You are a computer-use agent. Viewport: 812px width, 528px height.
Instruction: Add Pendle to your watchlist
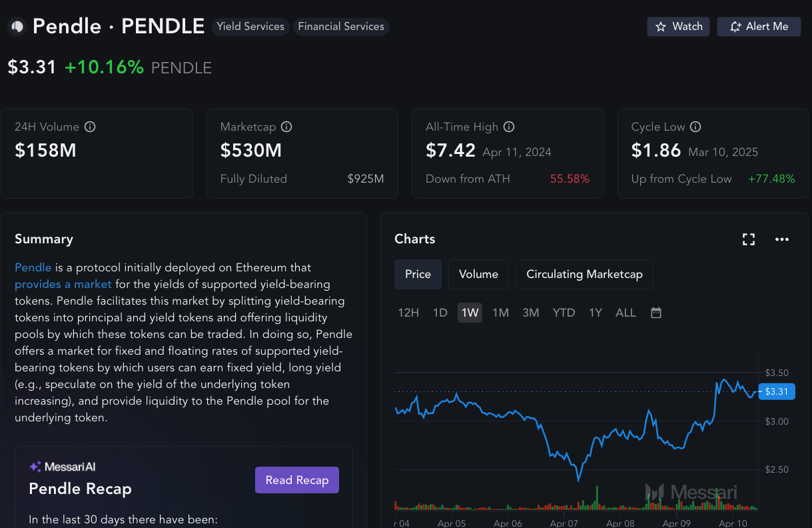coord(678,27)
